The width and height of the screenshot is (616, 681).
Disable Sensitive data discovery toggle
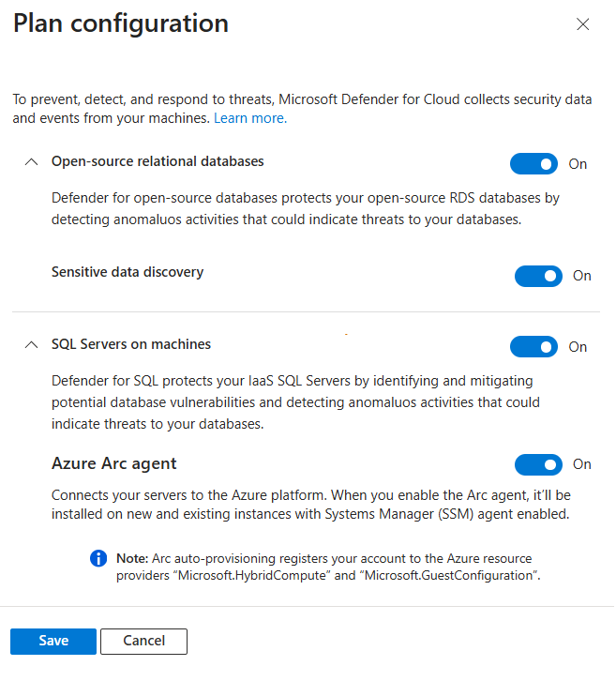[540, 277]
